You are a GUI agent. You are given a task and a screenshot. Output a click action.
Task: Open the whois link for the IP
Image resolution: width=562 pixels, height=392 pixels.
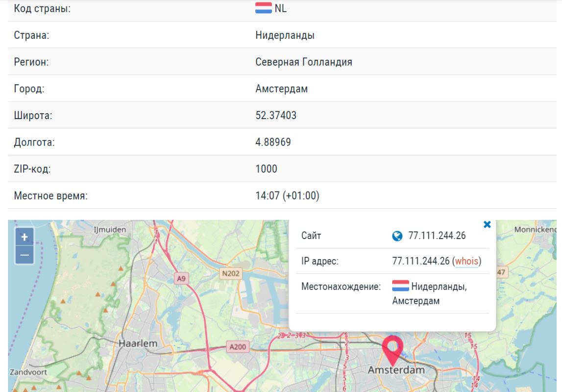[x=466, y=261]
